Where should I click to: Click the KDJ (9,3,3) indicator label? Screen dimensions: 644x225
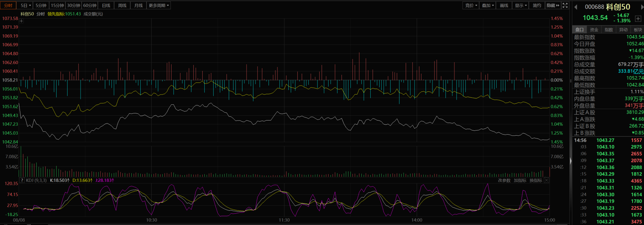[x=36, y=180]
